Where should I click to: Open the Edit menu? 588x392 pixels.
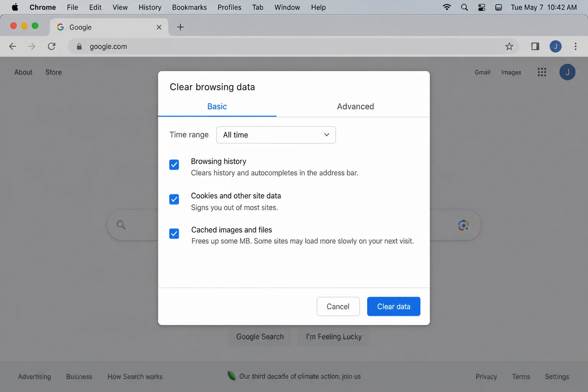95,7
